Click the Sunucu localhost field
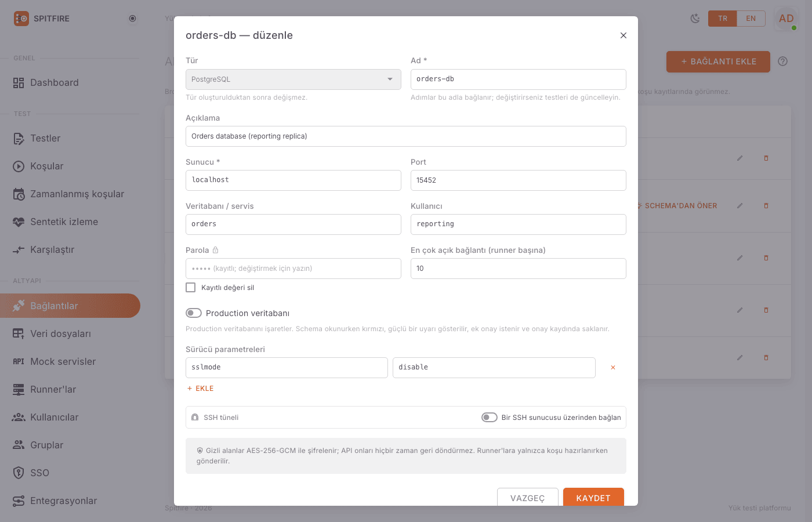This screenshot has width=812, height=522. (293, 180)
